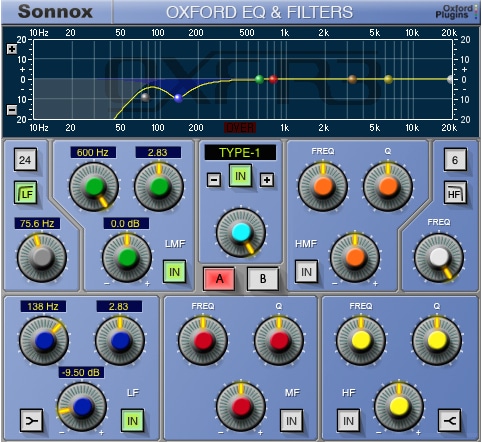Toggle LMF band IN button
Screen dimensions: 482x442
click(x=174, y=272)
